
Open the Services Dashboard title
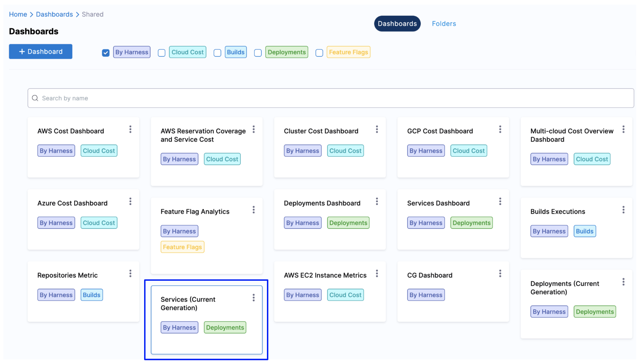[438, 203]
